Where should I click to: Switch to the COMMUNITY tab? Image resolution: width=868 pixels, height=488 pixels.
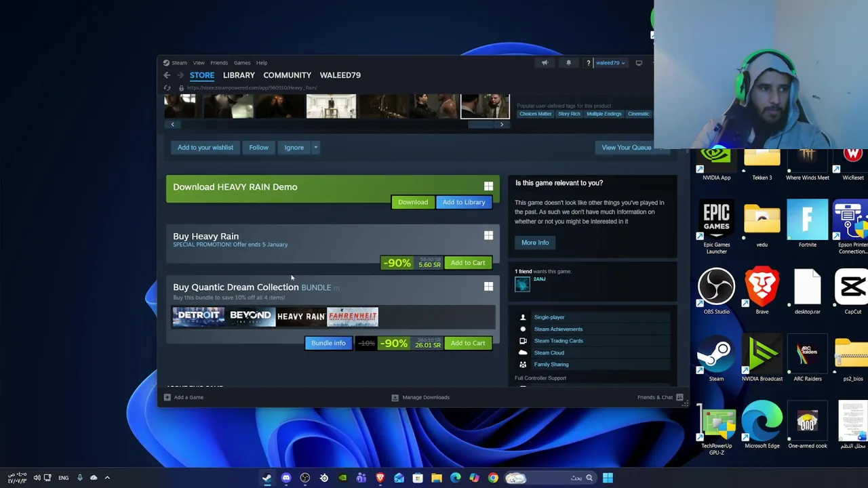(x=288, y=75)
